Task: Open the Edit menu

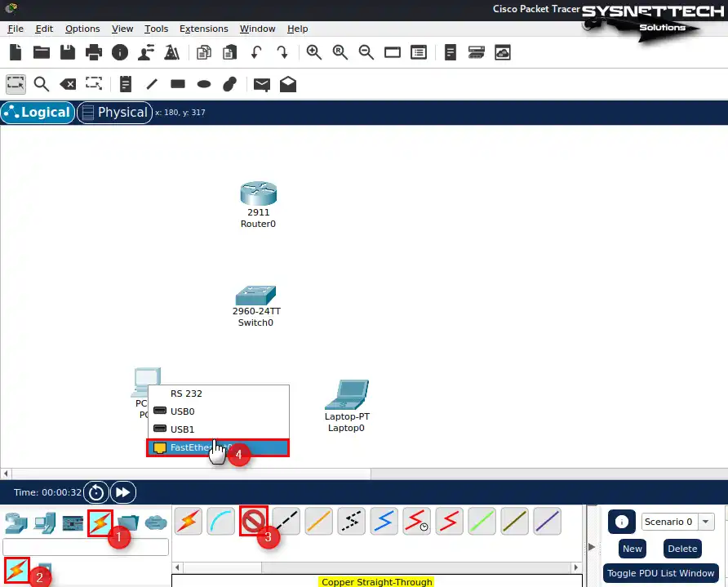Action: (44, 29)
